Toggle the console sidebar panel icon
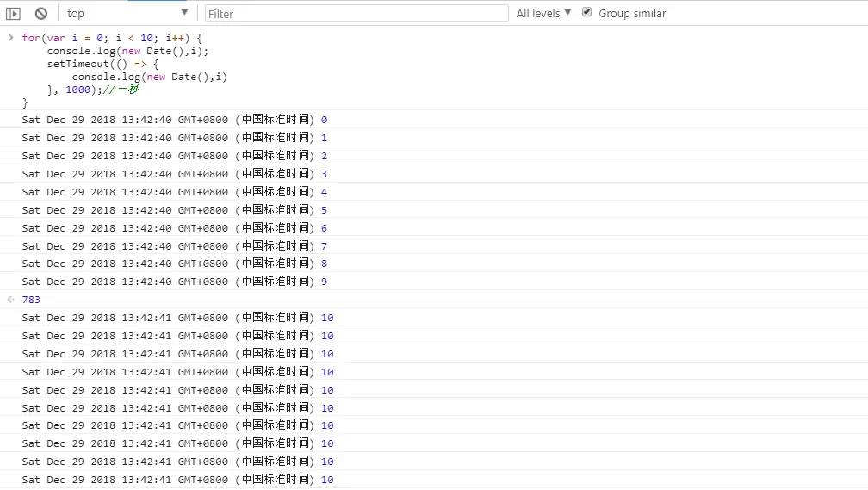This screenshot has height=490, width=868. point(13,13)
